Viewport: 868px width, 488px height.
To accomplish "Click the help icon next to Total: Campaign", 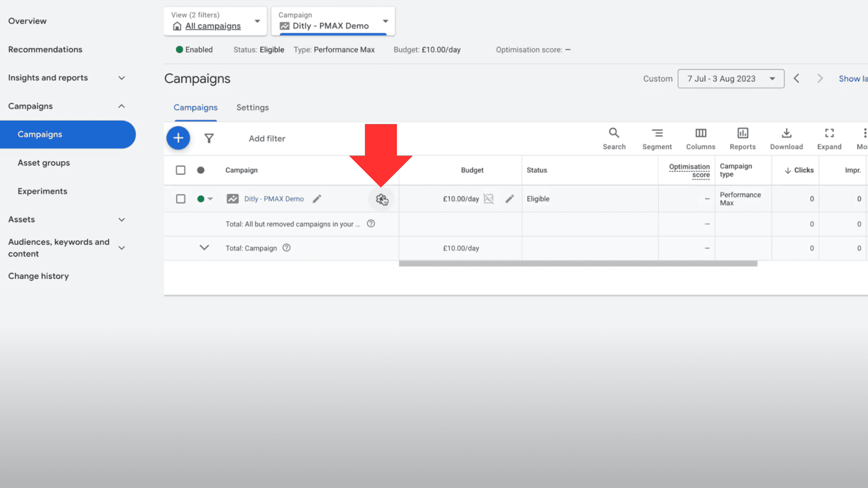I will tap(287, 248).
